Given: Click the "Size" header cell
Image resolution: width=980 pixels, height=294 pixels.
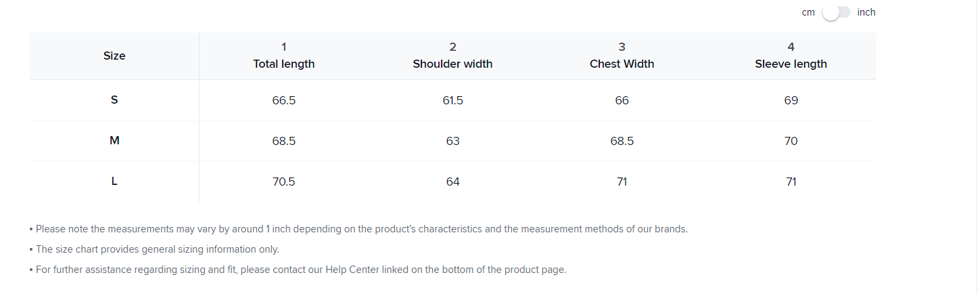Looking at the screenshot, I should click(x=114, y=56).
